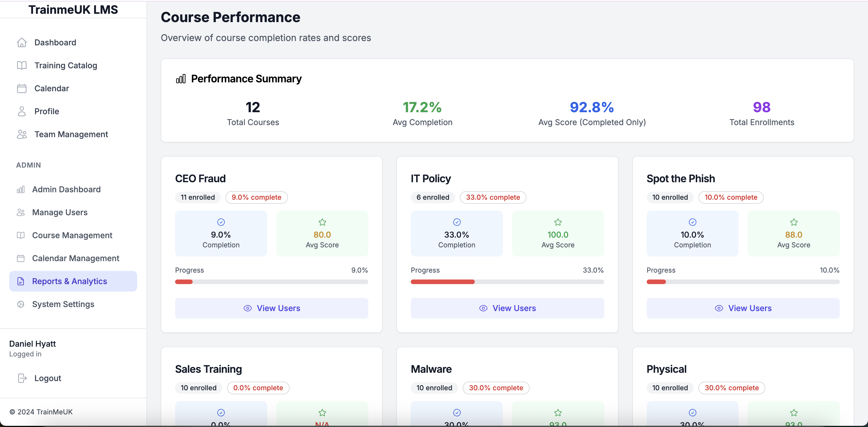
Task: Click the Performance Summary chart icon
Action: pos(181,79)
